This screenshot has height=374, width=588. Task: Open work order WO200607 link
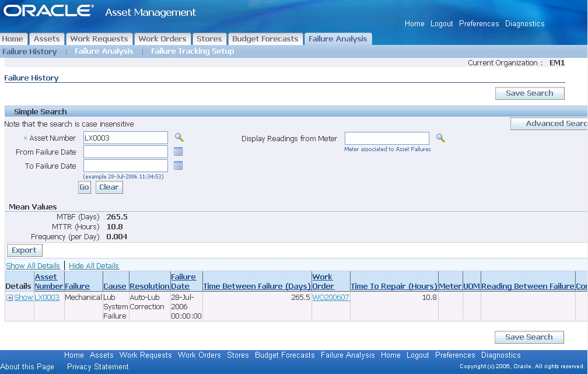pyautogui.click(x=331, y=297)
